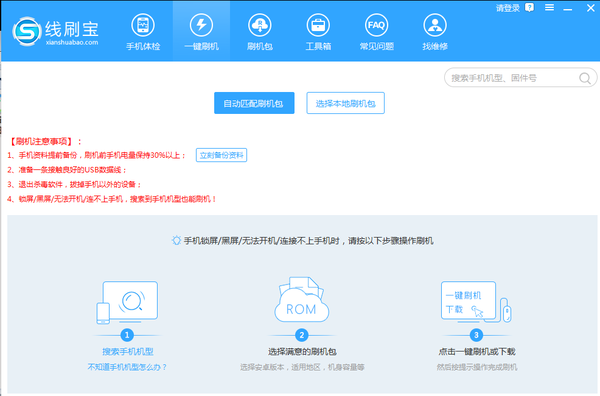Viewport: 600px width, 396px height.
Task: Open the help question mark icon
Action: [x=530, y=8]
